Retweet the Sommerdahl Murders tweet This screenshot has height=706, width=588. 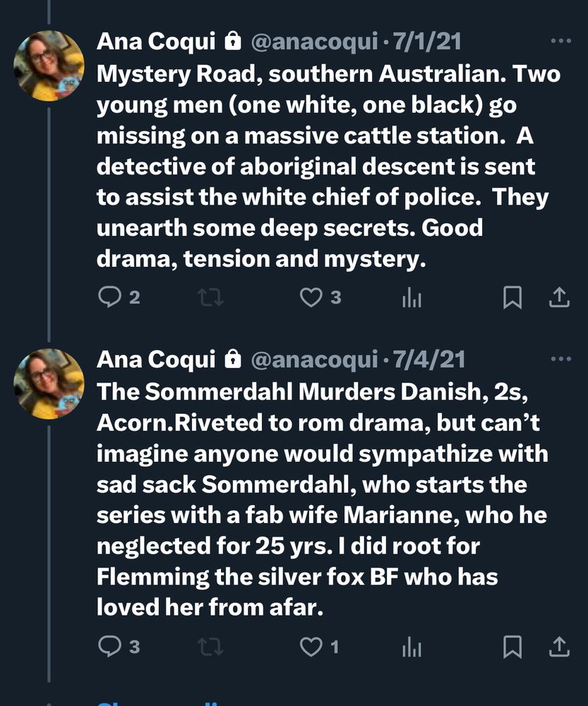click(x=210, y=645)
